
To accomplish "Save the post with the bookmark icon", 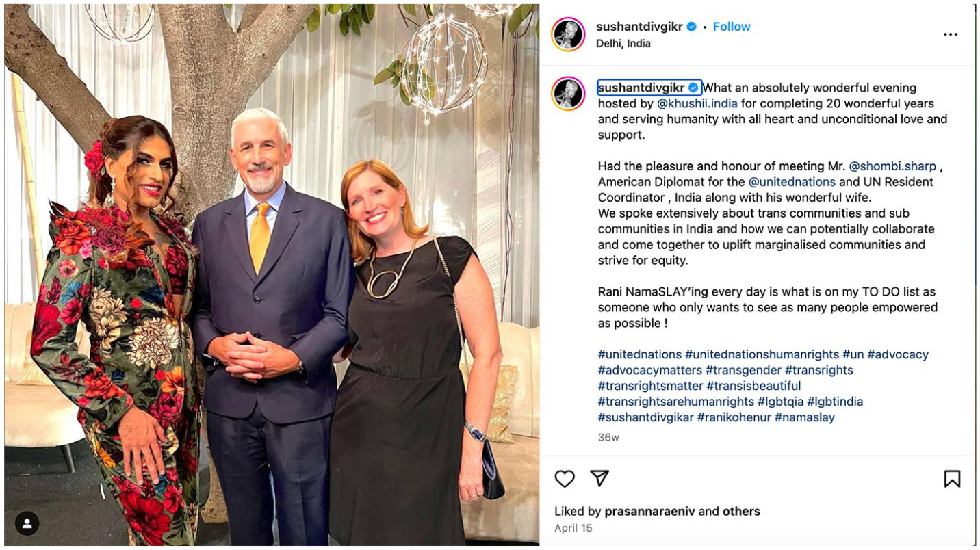I will pyautogui.click(x=952, y=479).
